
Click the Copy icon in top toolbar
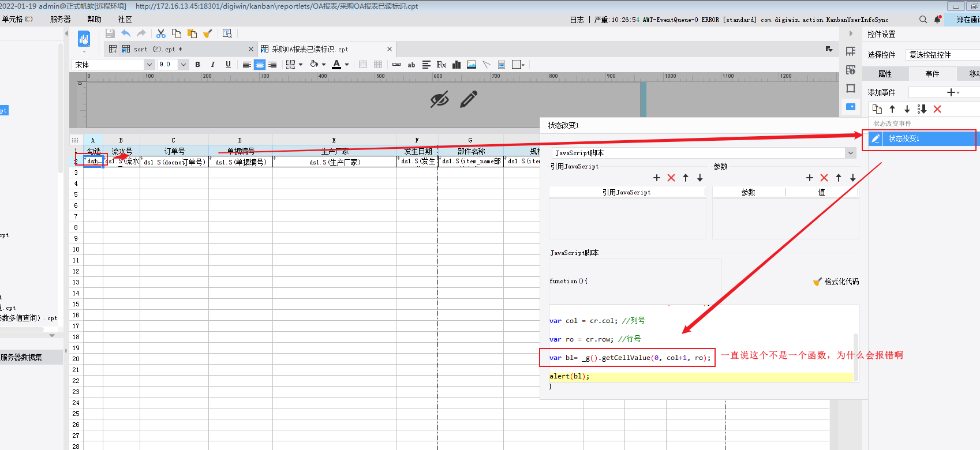[177, 33]
